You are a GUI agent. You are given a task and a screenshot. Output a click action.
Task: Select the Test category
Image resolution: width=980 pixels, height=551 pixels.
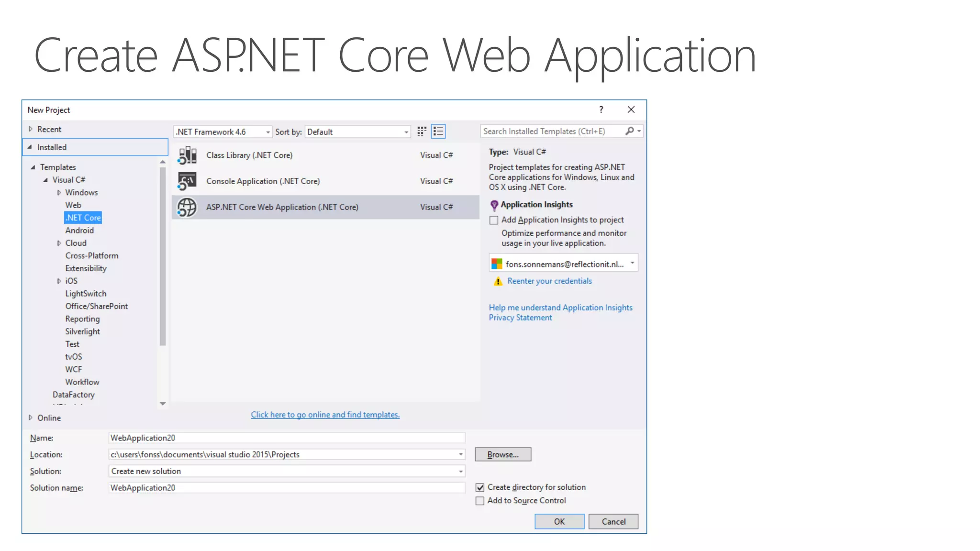click(72, 344)
